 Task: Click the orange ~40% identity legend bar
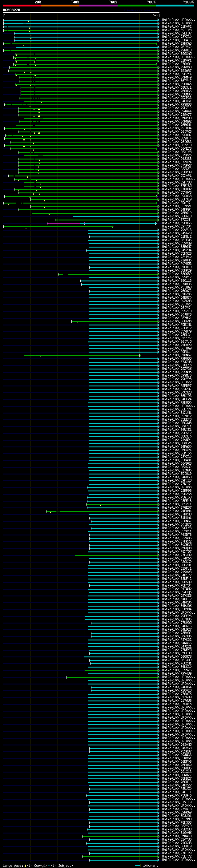(x=60, y=6)
